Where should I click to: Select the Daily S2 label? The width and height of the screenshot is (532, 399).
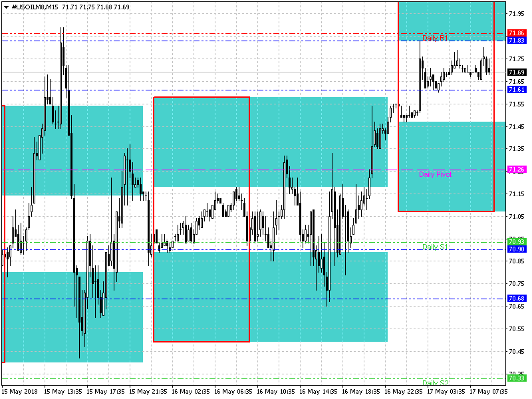click(x=435, y=383)
